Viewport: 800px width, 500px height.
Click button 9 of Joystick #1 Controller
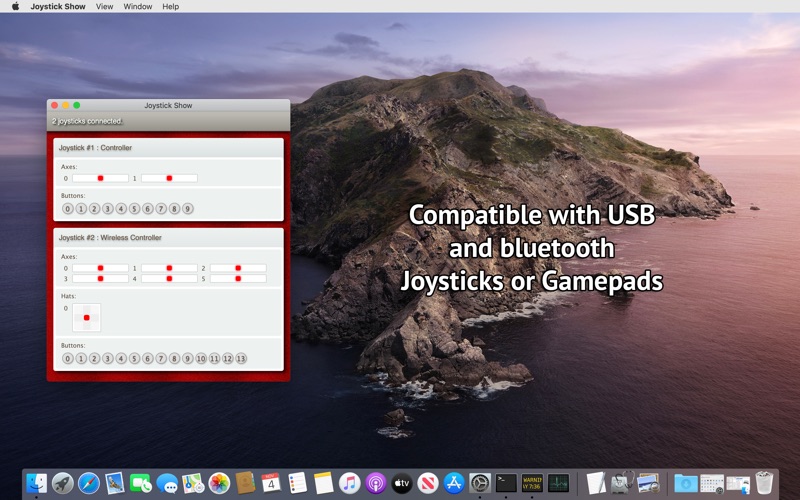(188, 209)
